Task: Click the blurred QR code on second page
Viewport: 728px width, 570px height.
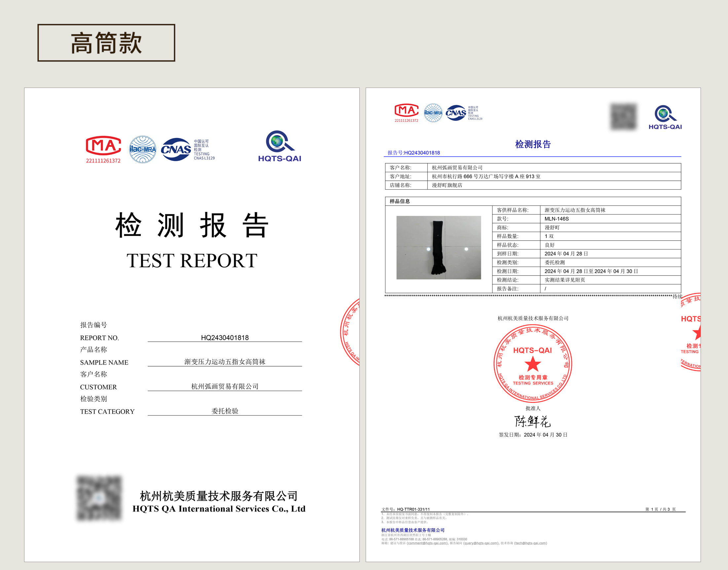Action: coord(623,116)
